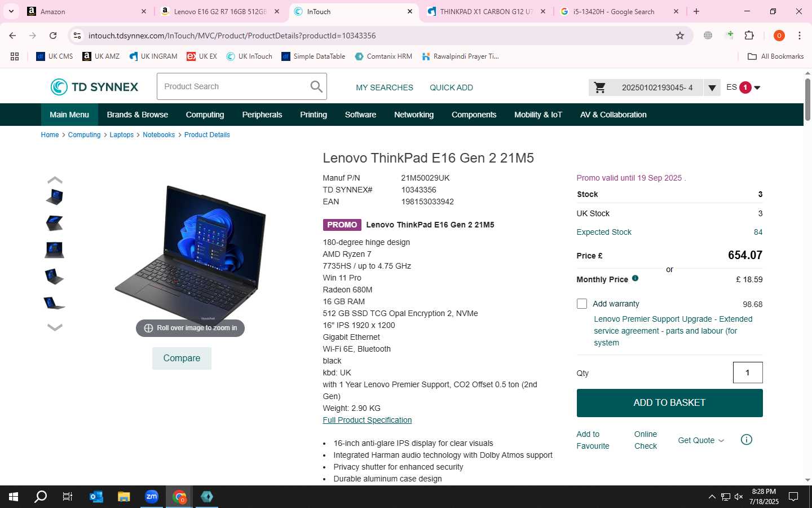Click the Get Quote information circle icon
The width and height of the screenshot is (812, 508).
[747, 440]
